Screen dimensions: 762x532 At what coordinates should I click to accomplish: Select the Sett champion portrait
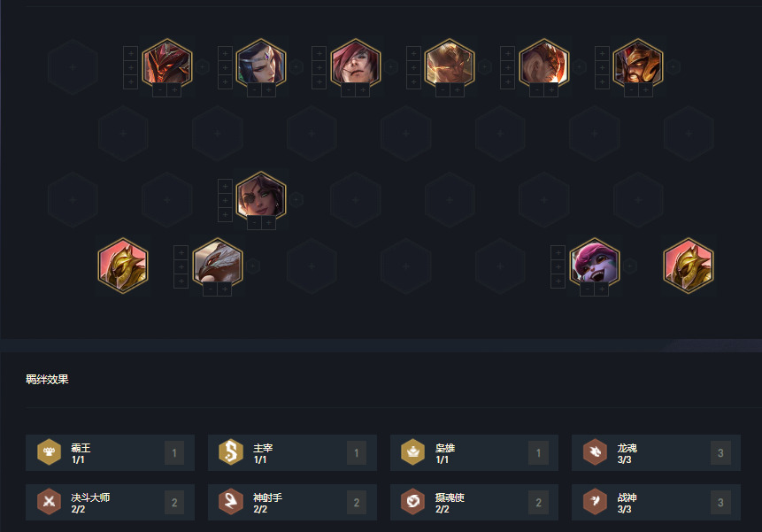[x=355, y=63]
